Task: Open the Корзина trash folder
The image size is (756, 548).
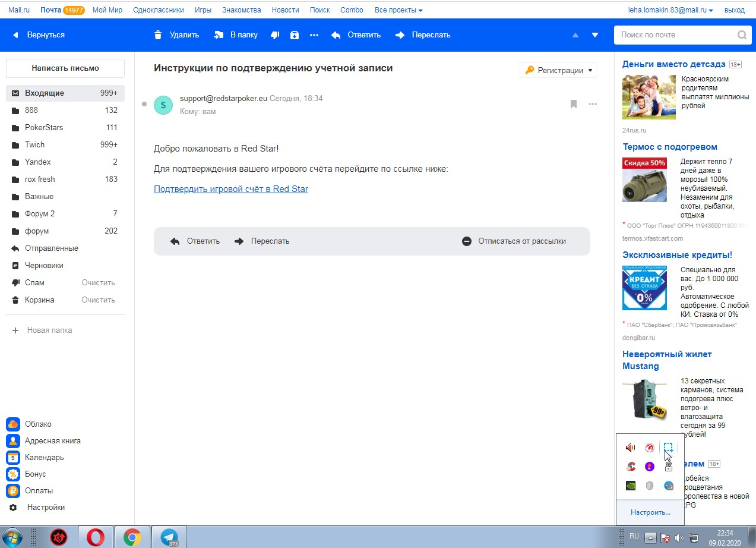Action: coord(39,300)
